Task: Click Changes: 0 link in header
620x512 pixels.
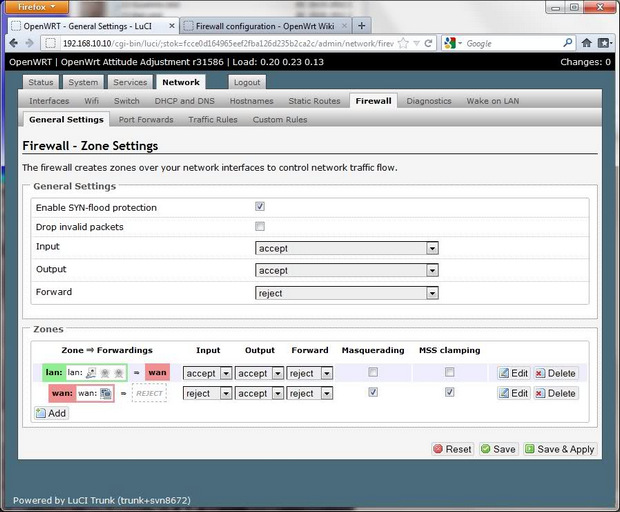Action: (x=585, y=62)
